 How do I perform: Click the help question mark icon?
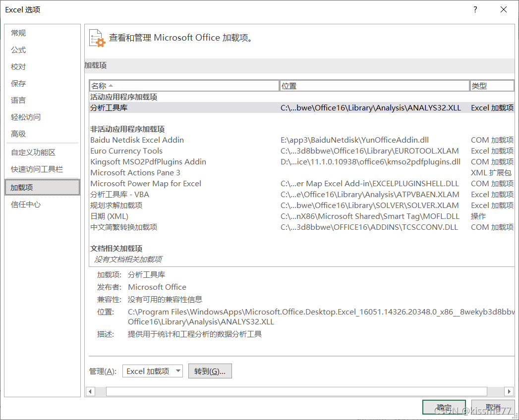tap(475, 9)
